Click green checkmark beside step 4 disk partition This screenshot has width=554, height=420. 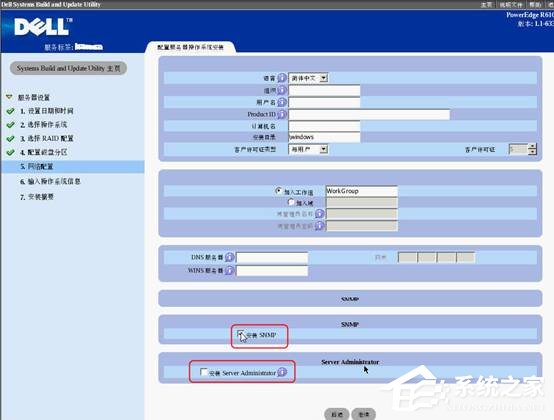coord(10,152)
